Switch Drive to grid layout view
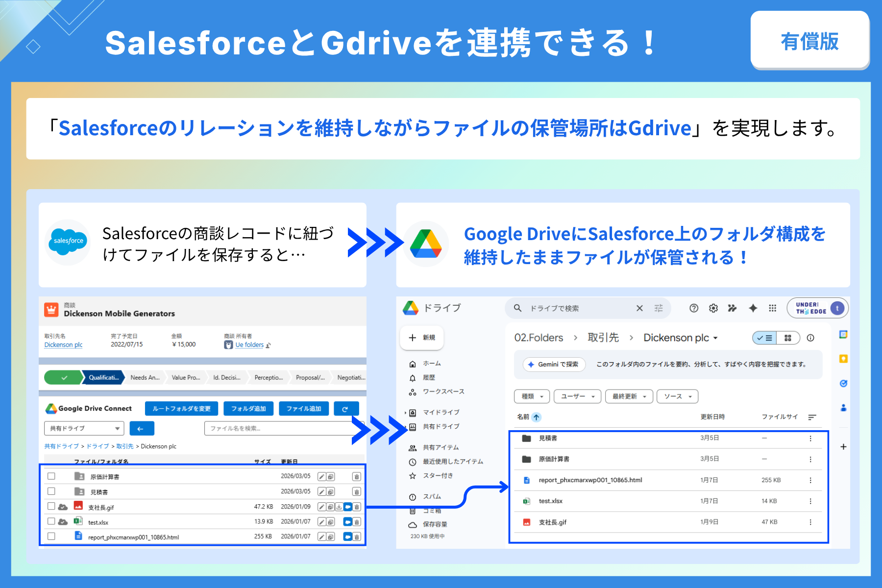 click(788, 338)
